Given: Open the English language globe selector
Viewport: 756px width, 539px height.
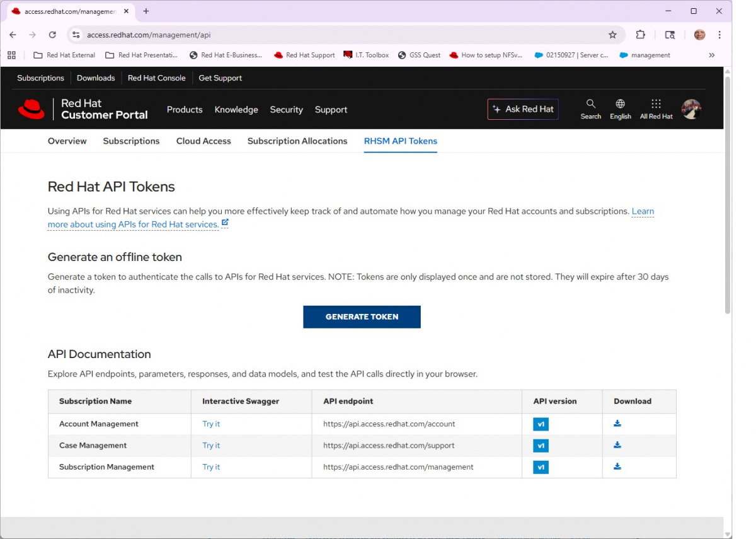Looking at the screenshot, I should [x=620, y=108].
